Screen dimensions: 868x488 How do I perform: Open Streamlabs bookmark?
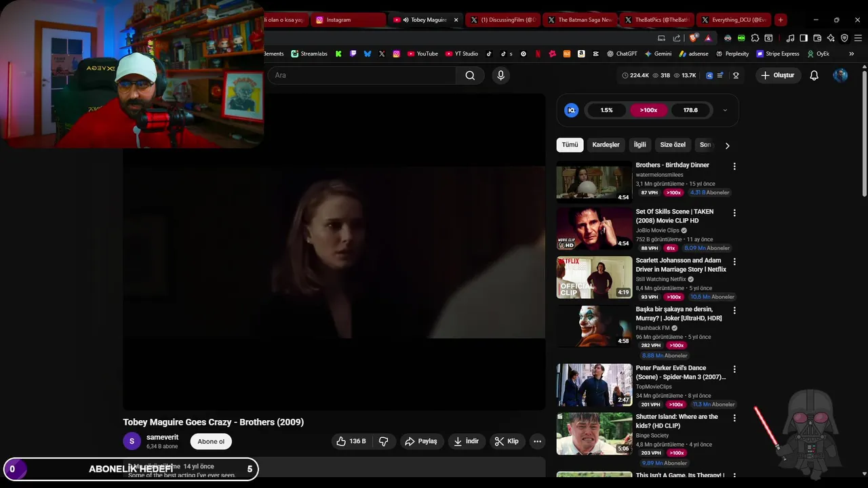pyautogui.click(x=309, y=54)
